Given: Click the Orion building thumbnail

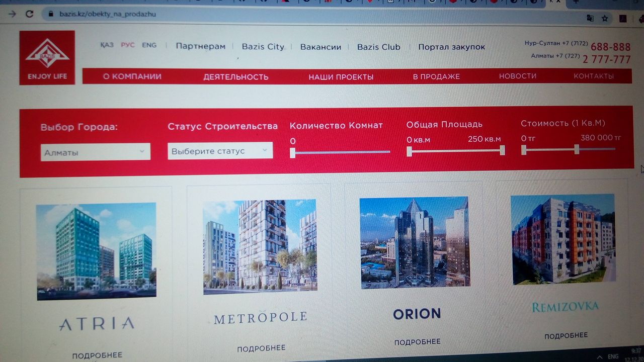Looking at the screenshot, I should (415, 242).
